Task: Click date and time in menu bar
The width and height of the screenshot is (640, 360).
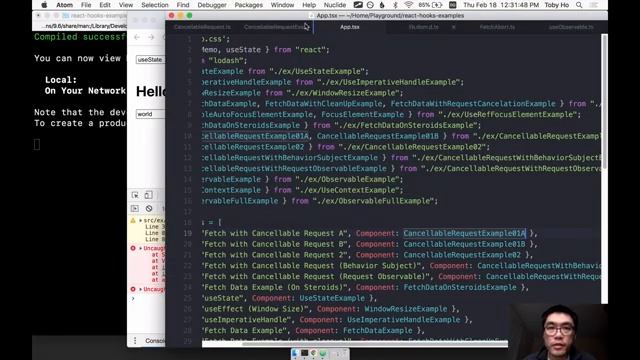Action: coord(501,5)
